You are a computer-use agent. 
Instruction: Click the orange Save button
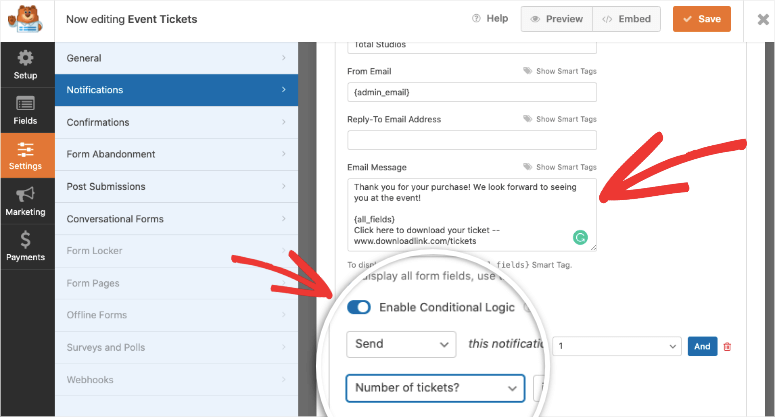701,19
